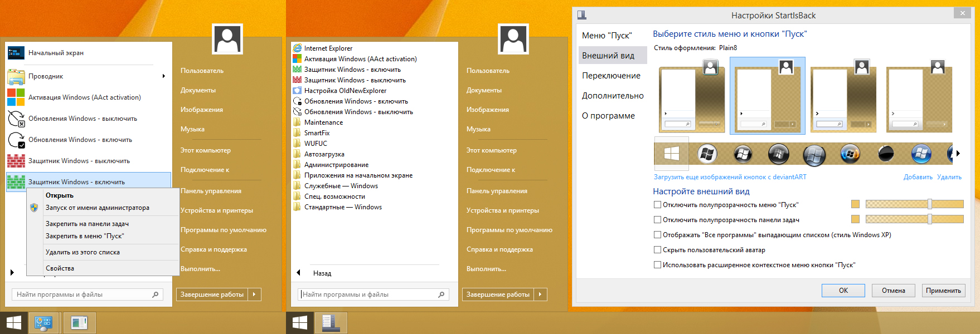Click the right arrow of the start-button image strip

(958, 154)
